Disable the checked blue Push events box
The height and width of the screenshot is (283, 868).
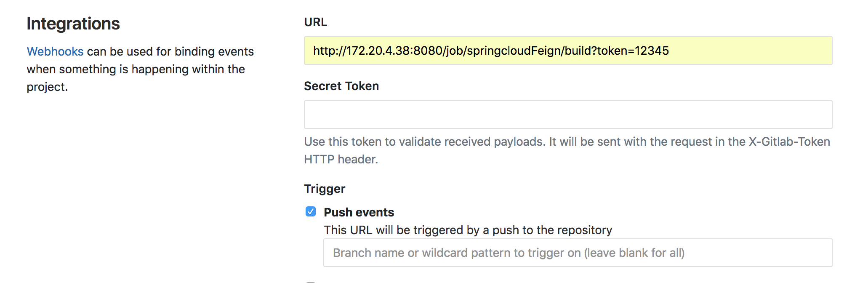(x=311, y=212)
